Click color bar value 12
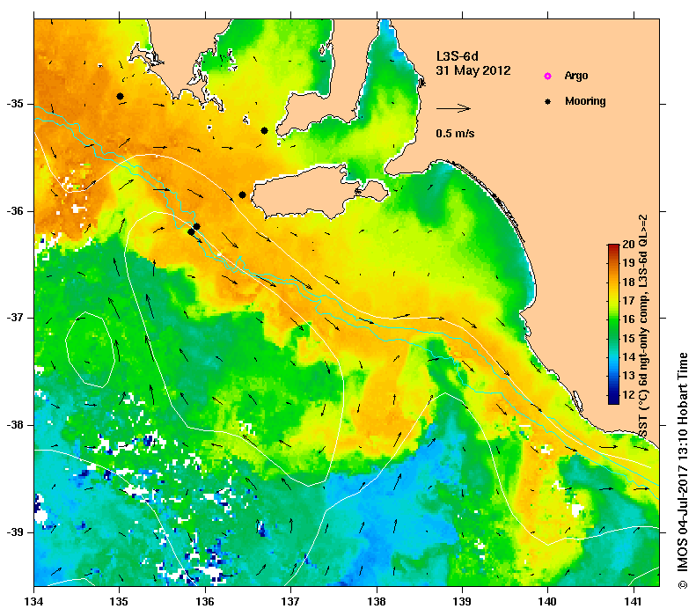This screenshot has height=616, width=696. pyautogui.click(x=628, y=394)
